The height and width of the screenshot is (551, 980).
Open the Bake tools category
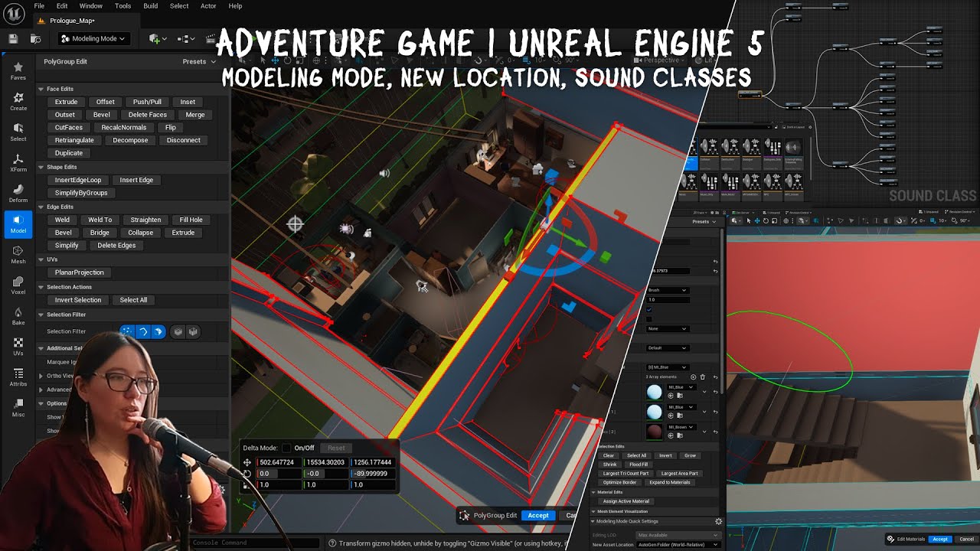[18, 316]
